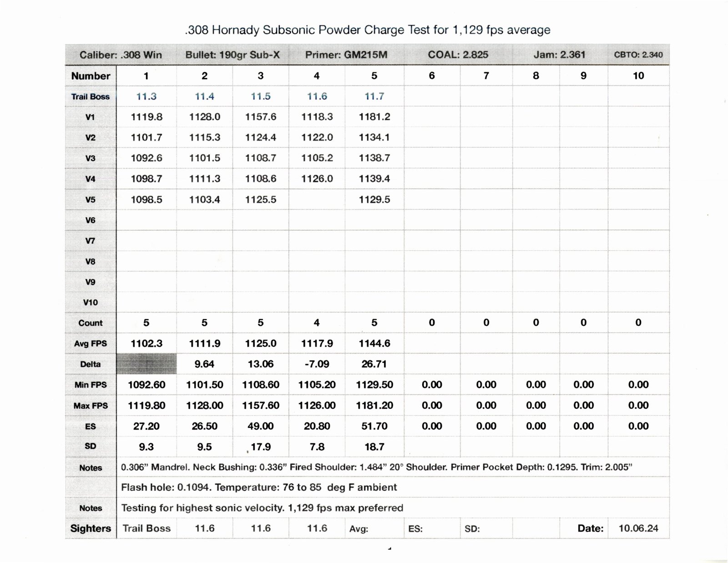728x563 pixels.
Task: Click the Avg FPS value 1102.3
Action: [147, 344]
